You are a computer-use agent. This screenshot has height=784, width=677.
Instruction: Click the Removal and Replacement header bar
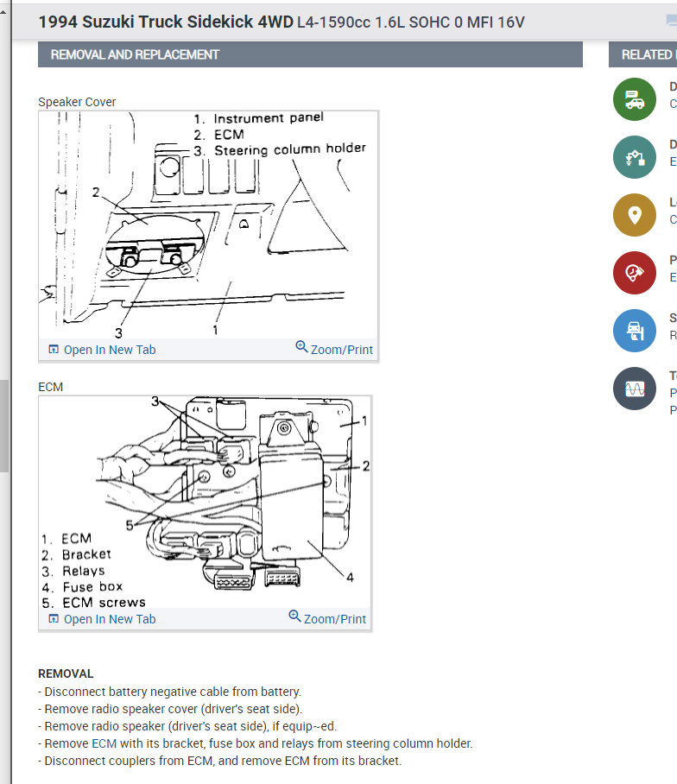click(310, 54)
